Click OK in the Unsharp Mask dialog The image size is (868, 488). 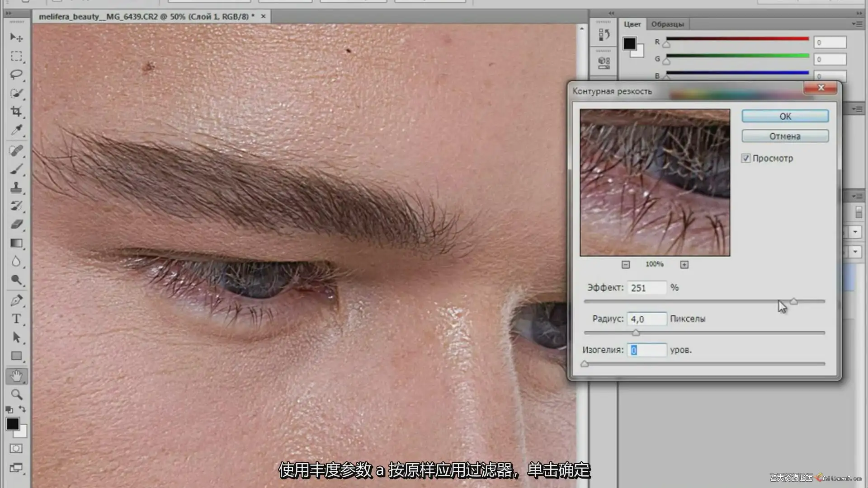click(785, 116)
